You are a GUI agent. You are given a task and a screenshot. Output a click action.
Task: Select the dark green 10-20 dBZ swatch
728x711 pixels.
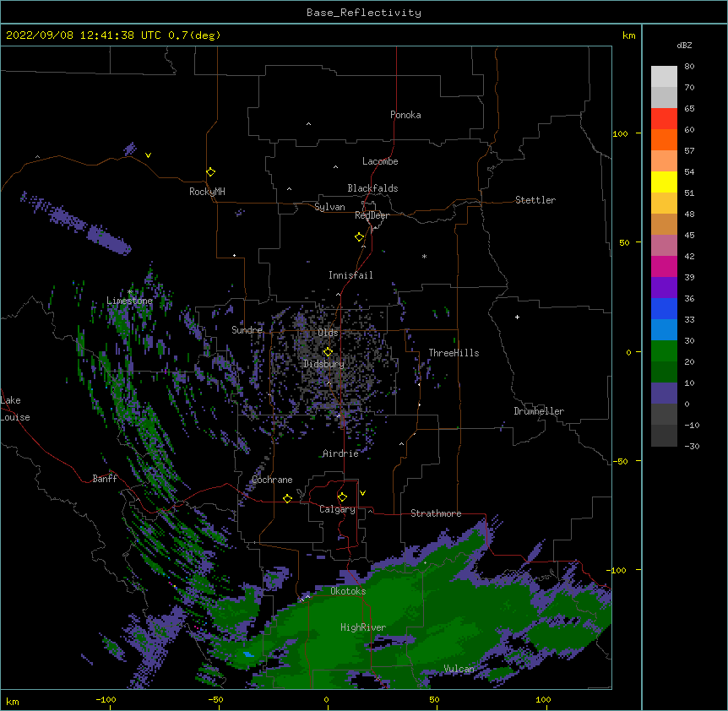pos(664,372)
